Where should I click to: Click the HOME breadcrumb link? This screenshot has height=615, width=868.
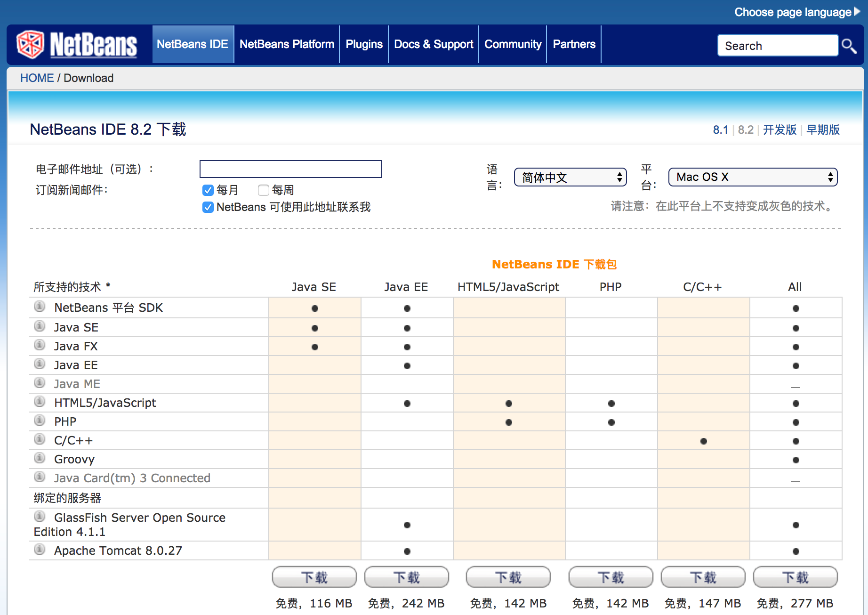click(37, 78)
